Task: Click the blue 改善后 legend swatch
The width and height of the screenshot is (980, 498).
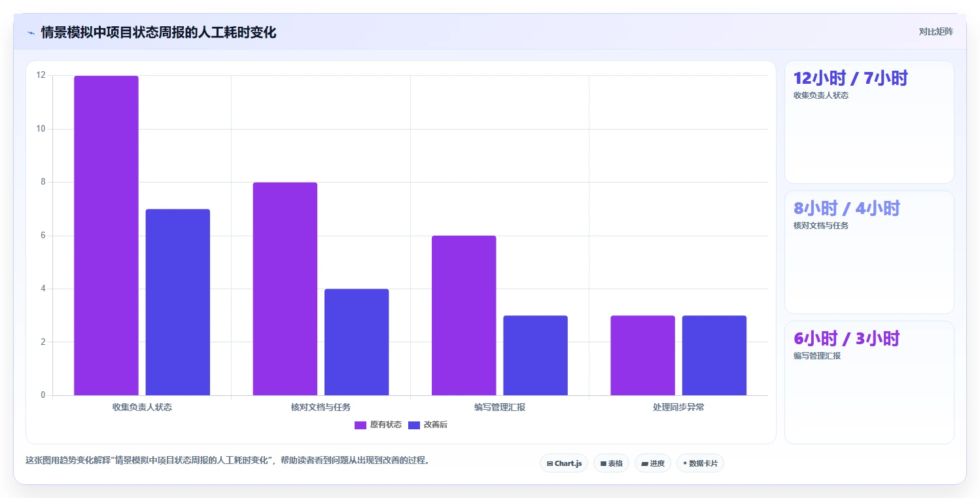Action: [414, 425]
